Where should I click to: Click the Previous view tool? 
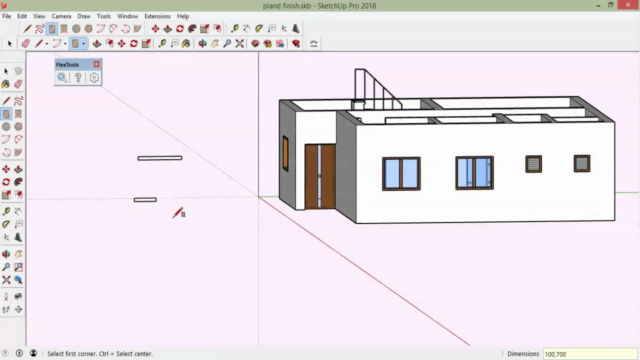click(18, 280)
